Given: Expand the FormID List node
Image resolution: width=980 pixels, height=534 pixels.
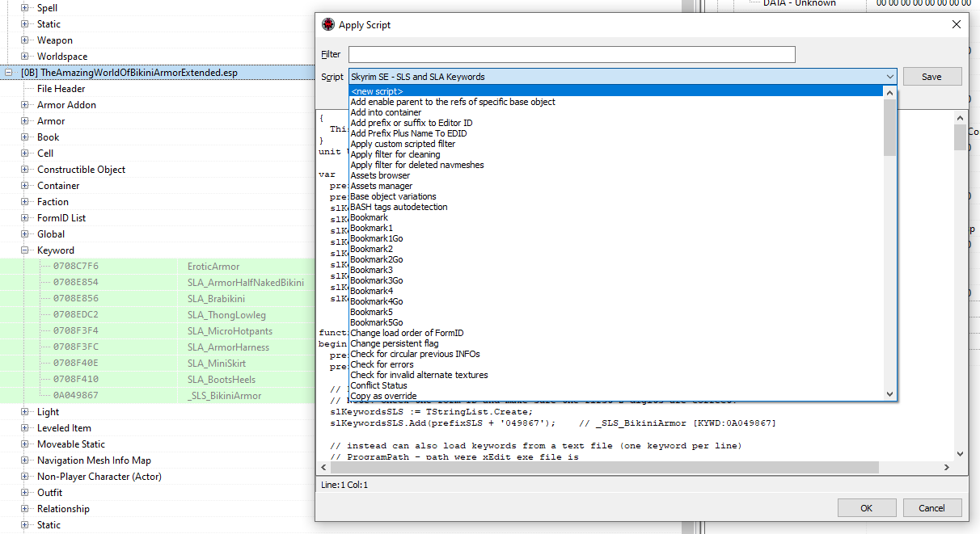Looking at the screenshot, I should pos(24,218).
